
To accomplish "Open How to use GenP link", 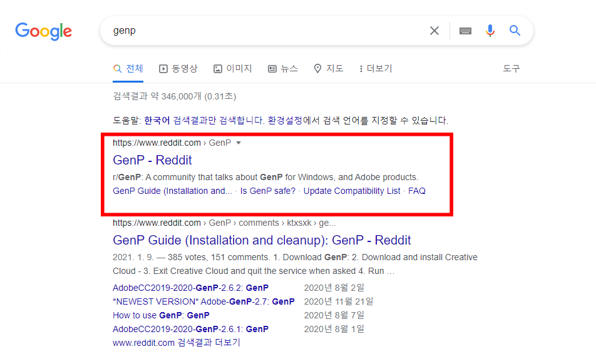I will point(161,315).
